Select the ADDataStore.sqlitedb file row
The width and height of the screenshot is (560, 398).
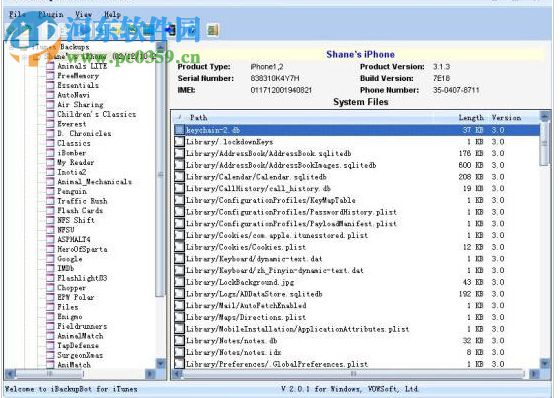tap(357, 294)
